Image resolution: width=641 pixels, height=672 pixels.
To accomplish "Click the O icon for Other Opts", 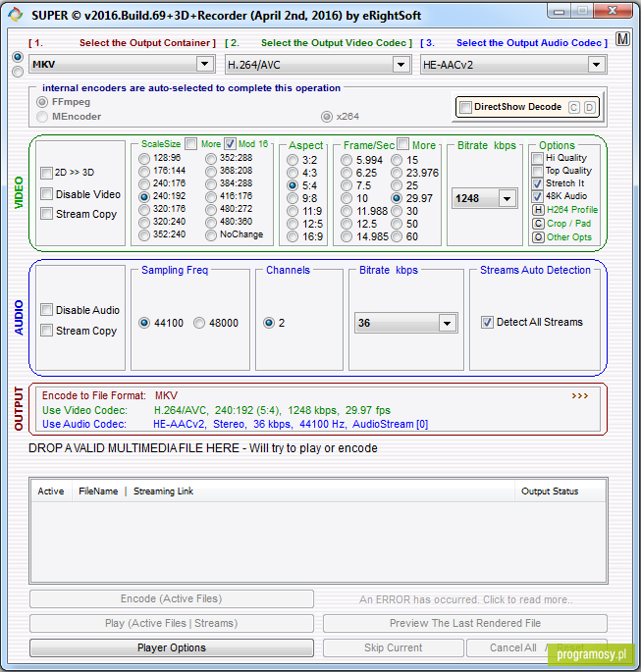I will point(538,237).
